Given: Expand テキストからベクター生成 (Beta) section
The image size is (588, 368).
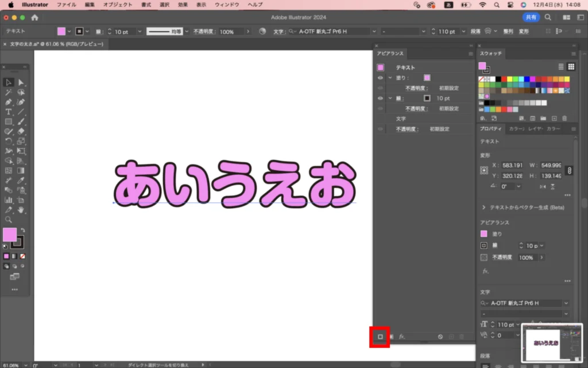Looking at the screenshot, I should click(483, 207).
